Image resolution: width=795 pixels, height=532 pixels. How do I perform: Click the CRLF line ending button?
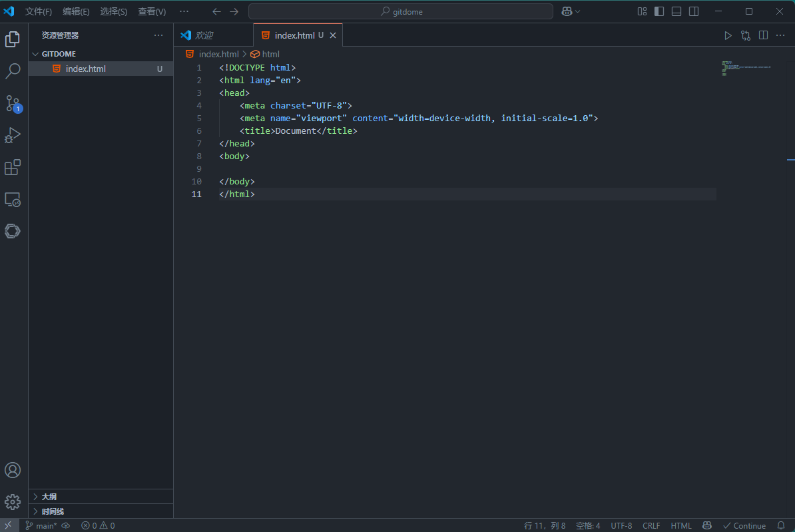(x=651, y=525)
